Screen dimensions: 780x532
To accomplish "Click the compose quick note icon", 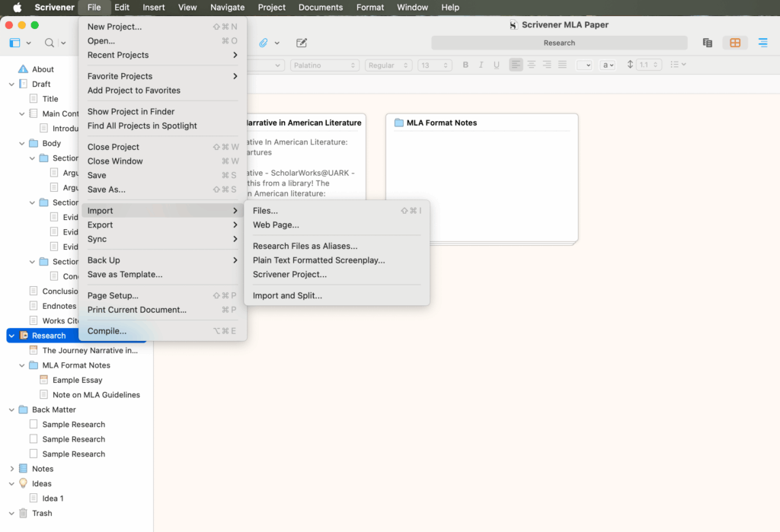I will (x=302, y=43).
